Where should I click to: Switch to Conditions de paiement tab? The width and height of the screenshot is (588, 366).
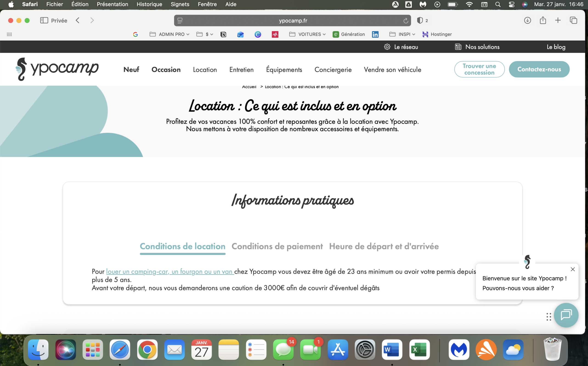click(277, 247)
